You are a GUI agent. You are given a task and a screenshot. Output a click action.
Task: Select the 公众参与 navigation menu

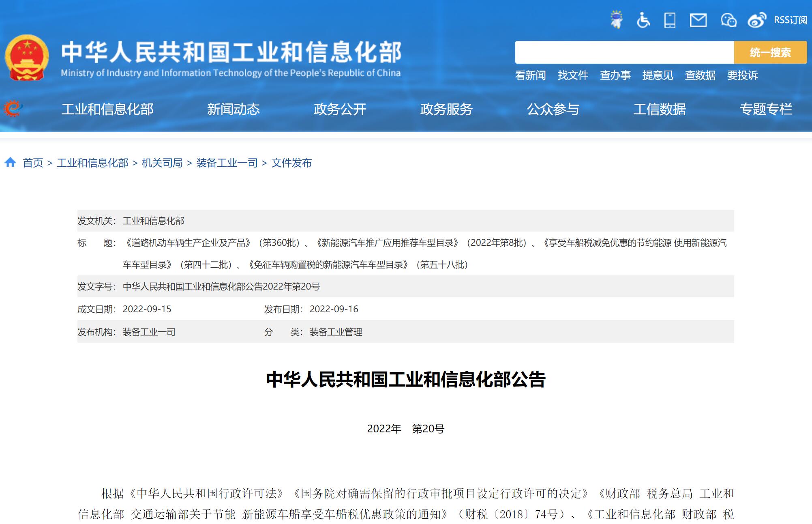[x=553, y=109]
